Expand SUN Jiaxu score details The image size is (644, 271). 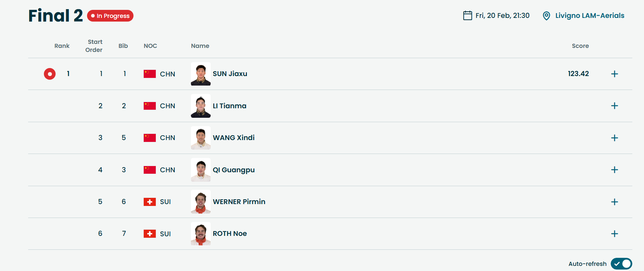[614, 74]
